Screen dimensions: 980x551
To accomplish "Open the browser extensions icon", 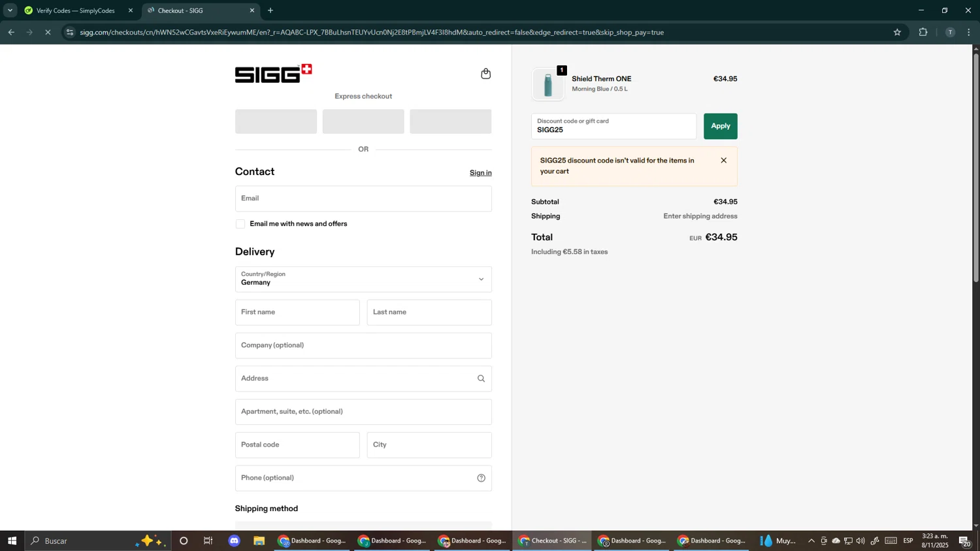I will [923, 32].
